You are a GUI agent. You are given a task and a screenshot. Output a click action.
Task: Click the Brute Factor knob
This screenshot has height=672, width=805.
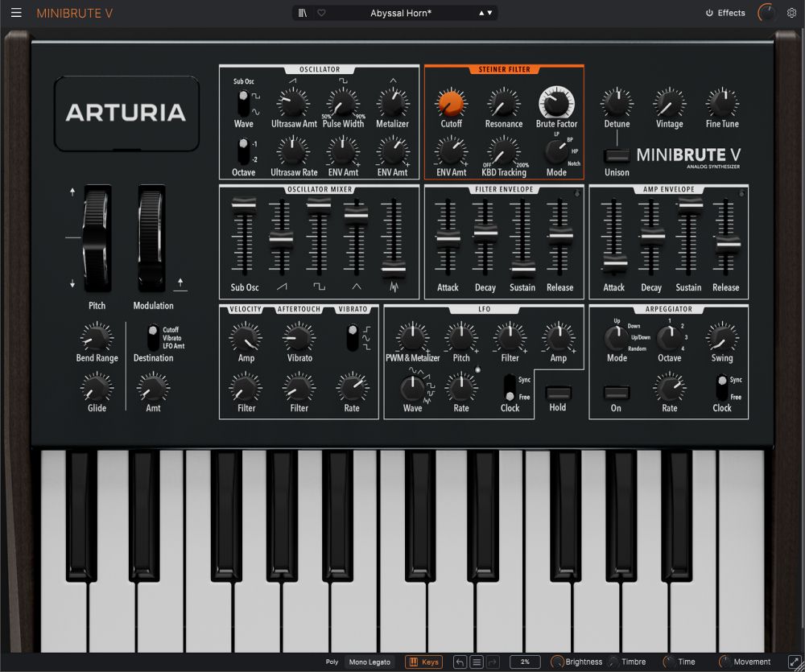(x=556, y=102)
